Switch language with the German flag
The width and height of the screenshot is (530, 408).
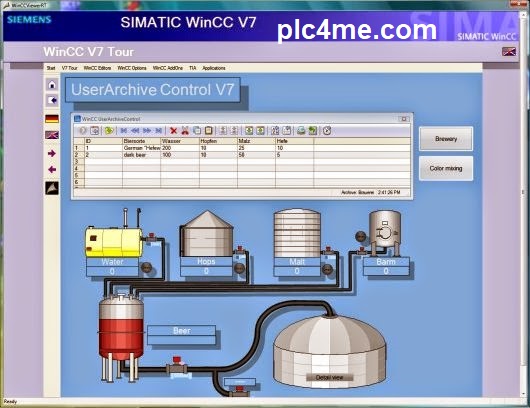click(52, 119)
